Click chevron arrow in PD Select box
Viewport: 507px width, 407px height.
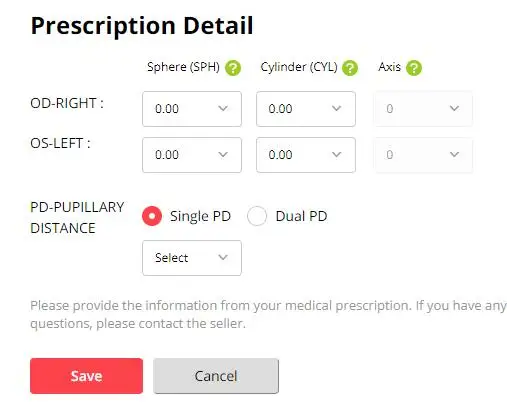click(223, 257)
